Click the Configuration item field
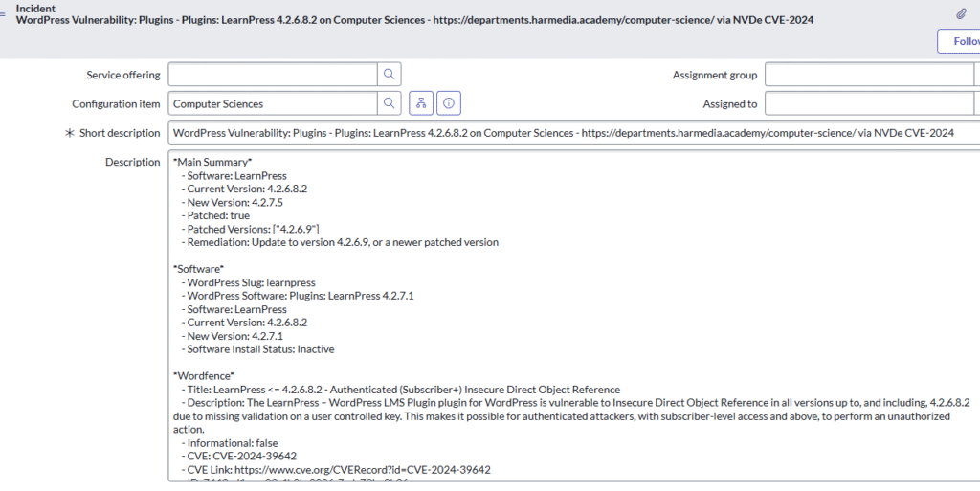This screenshot has width=980, height=491. (273, 103)
